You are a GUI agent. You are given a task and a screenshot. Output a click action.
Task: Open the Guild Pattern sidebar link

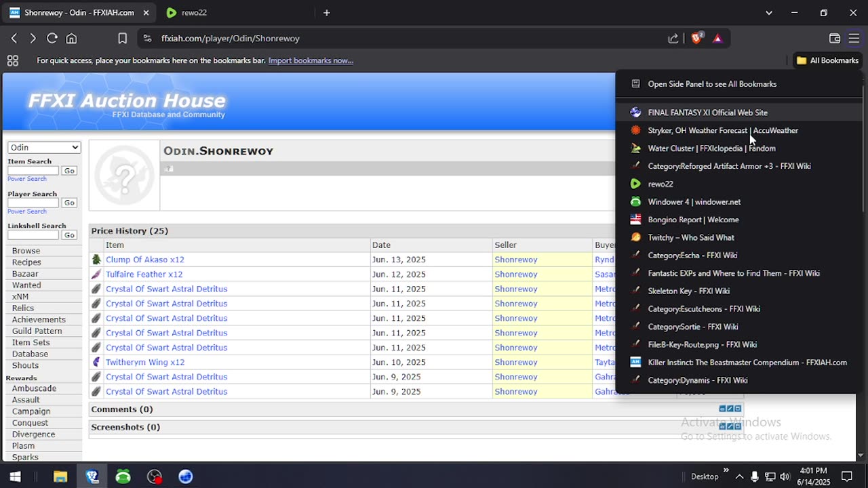[x=37, y=331]
